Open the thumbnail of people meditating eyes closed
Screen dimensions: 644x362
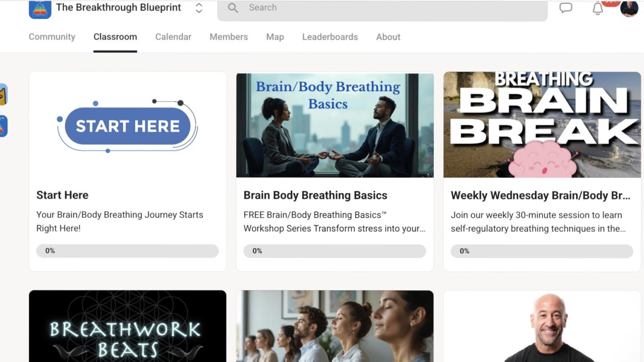[335, 326]
